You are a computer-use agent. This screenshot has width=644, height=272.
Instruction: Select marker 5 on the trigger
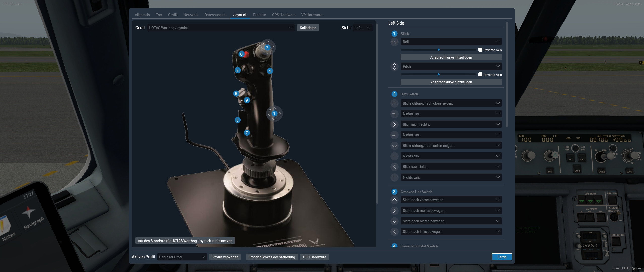236,94
